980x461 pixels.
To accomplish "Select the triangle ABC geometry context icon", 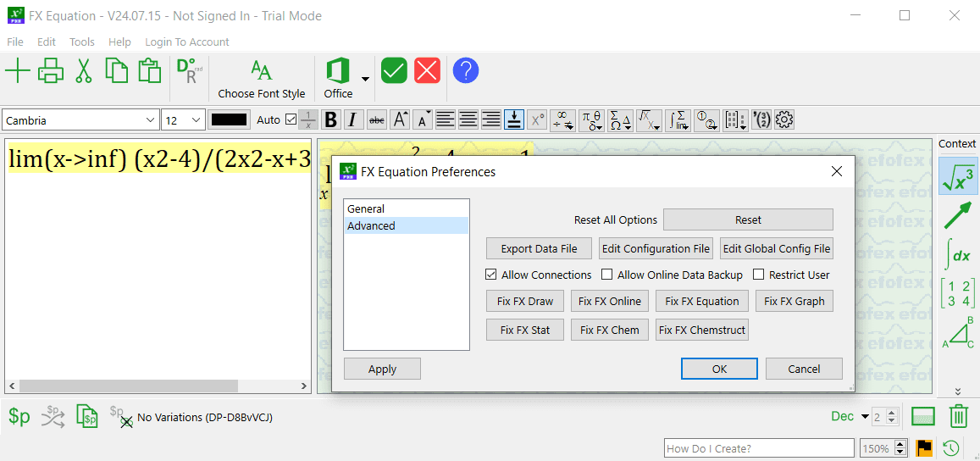I will pos(958,332).
